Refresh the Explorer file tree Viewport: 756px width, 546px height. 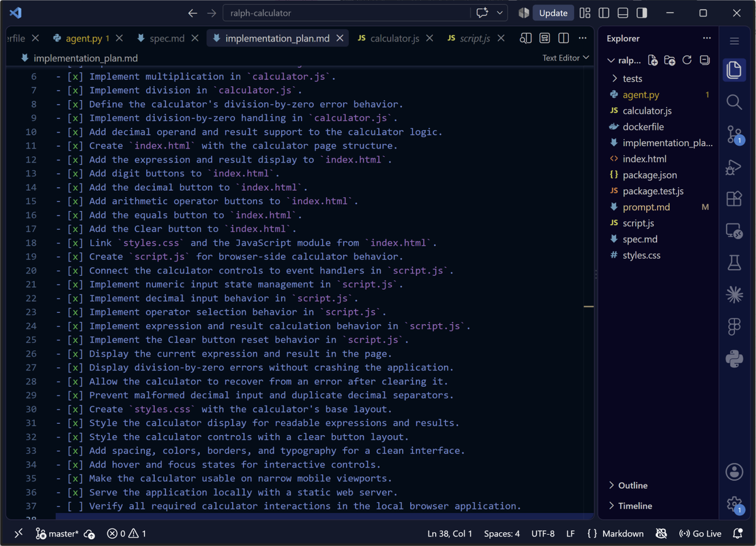tap(687, 60)
